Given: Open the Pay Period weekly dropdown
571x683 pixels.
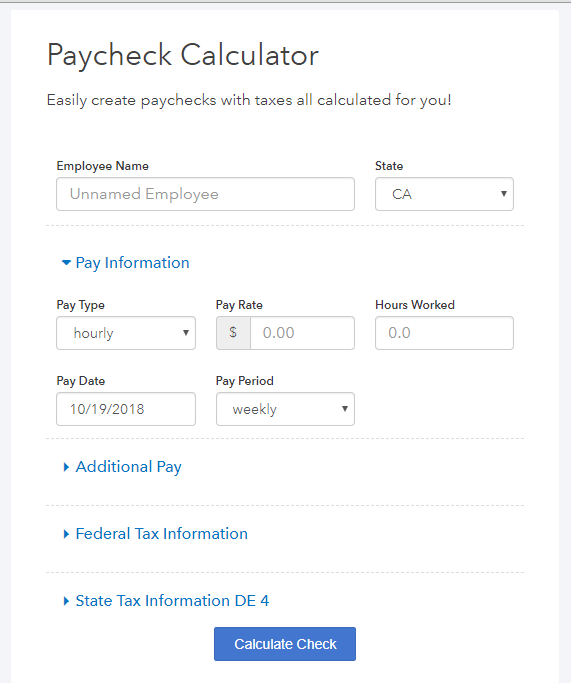Looking at the screenshot, I should coord(285,409).
